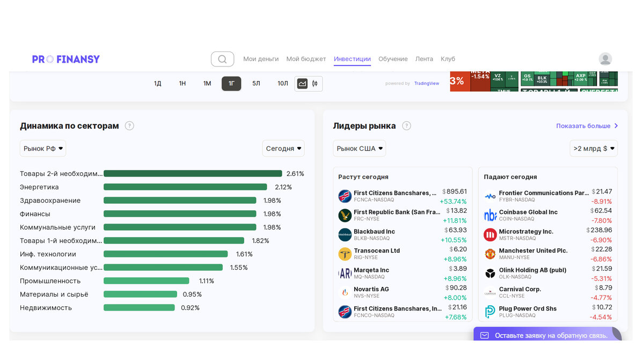The height and width of the screenshot is (362, 644).
Task: Select the line chart type icon
Action: (x=302, y=83)
